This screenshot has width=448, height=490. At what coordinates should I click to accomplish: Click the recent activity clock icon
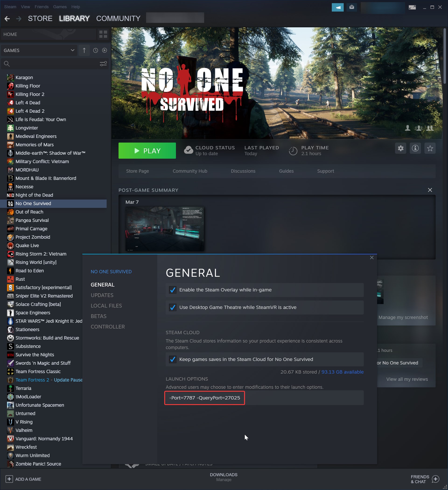click(95, 50)
